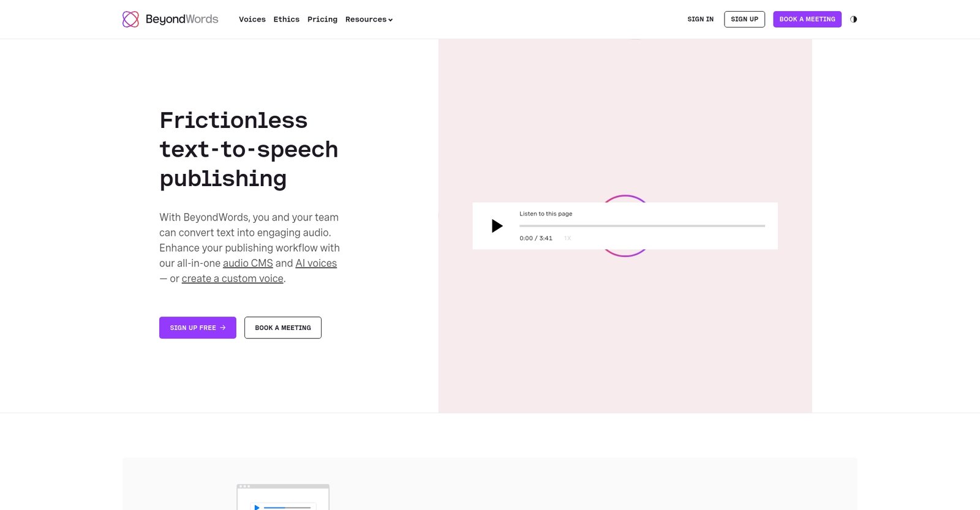The height and width of the screenshot is (510, 980).
Task: Click the browser player illustration at the bottom
Action: tap(283, 497)
